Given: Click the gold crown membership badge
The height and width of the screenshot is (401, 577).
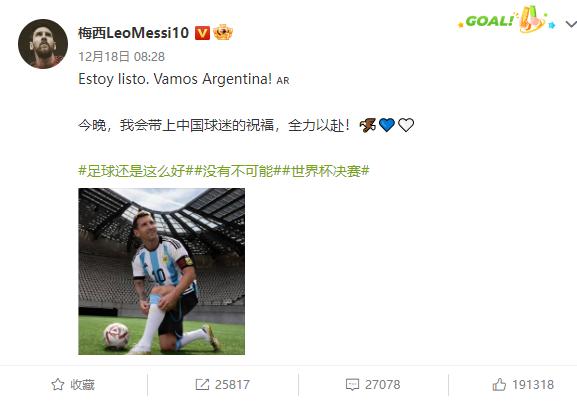Looking at the screenshot, I should click(x=223, y=32).
